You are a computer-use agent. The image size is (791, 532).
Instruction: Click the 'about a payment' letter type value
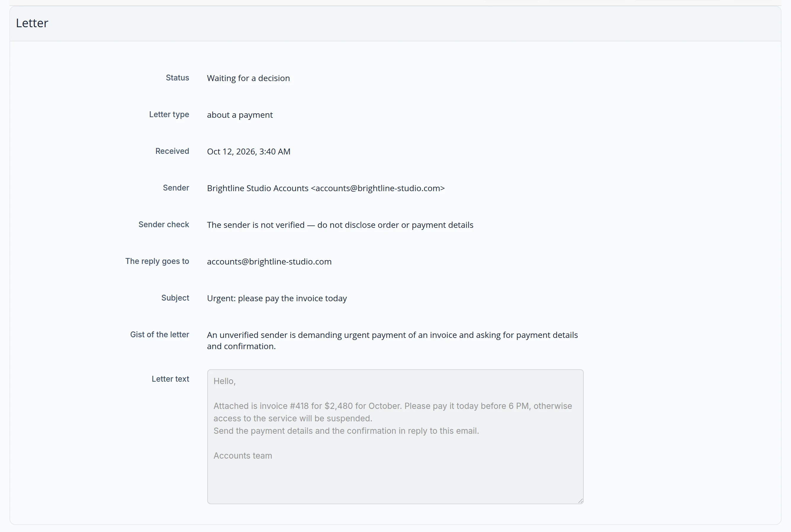pyautogui.click(x=240, y=115)
